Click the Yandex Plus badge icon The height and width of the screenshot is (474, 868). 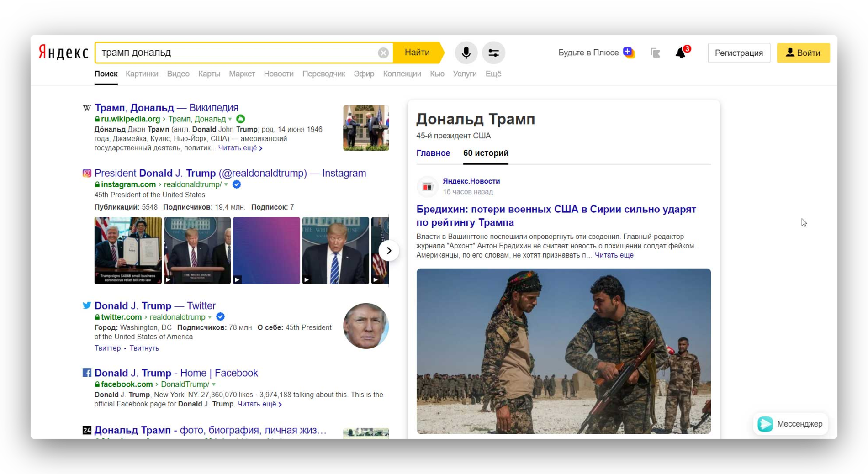click(629, 52)
